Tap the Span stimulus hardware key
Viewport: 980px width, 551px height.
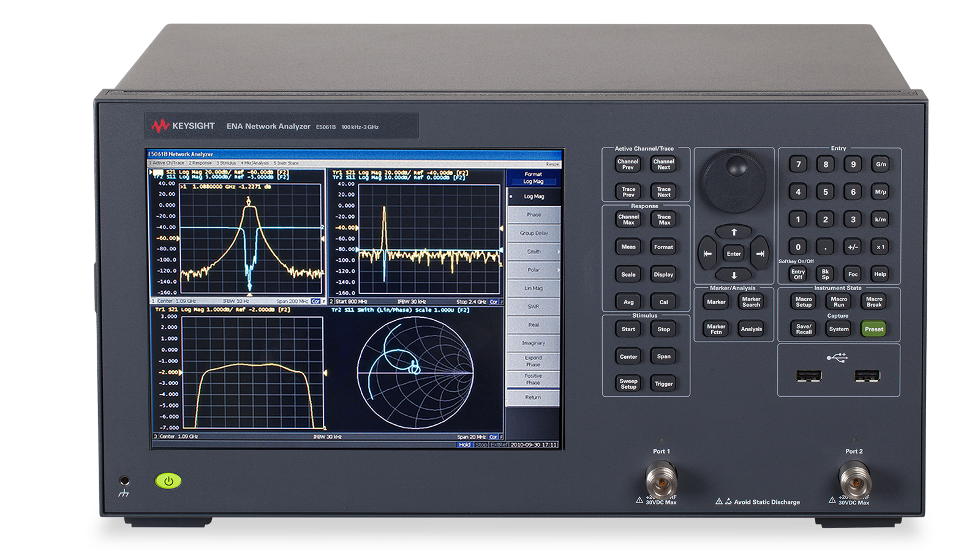pos(663,356)
